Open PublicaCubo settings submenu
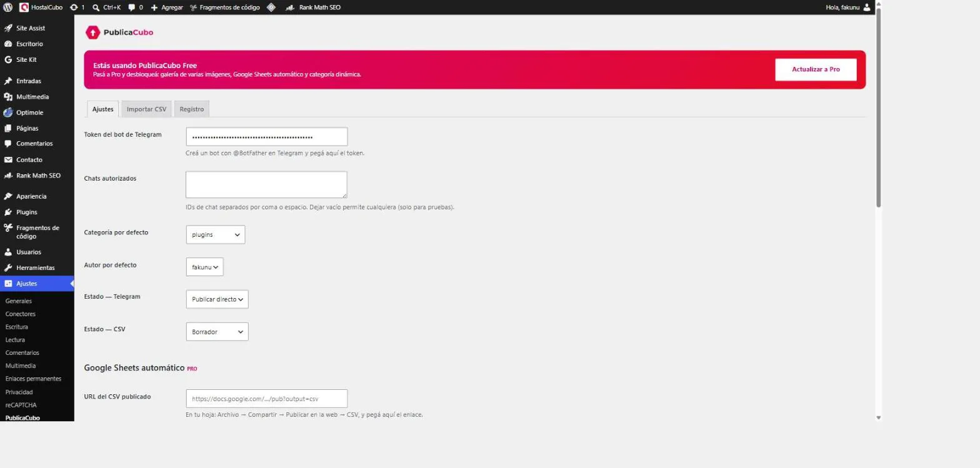Viewport: 980px width, 468px height. [x=22, y=417]
